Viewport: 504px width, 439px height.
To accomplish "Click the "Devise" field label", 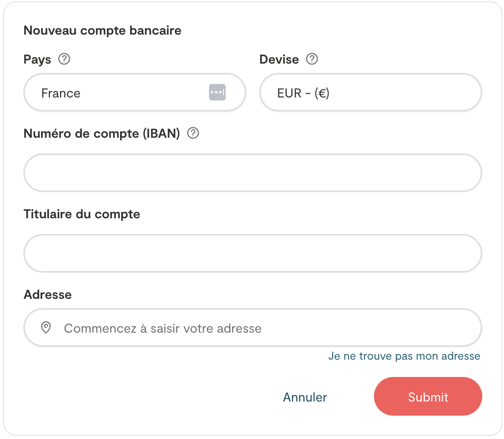I will pyautogui.click(x=279, y=60).
